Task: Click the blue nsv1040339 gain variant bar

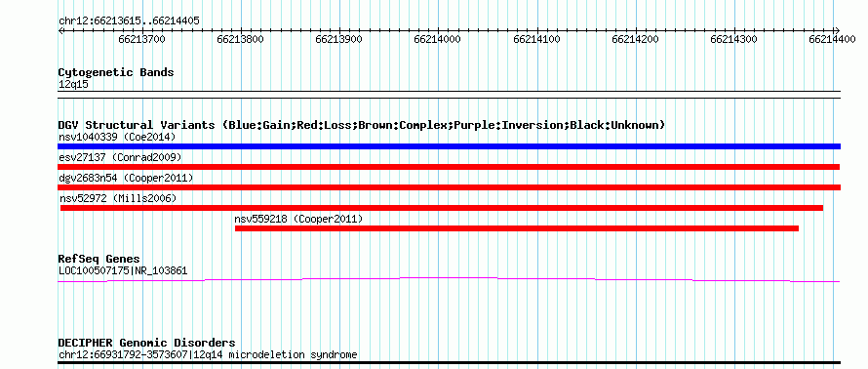Action: tap(449, 146)
